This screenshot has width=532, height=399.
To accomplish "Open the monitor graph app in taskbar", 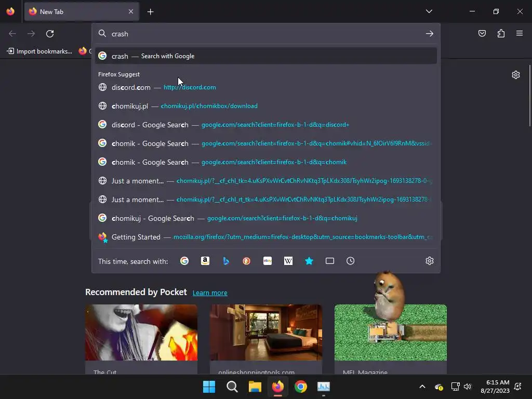I will tap(324, 387).
